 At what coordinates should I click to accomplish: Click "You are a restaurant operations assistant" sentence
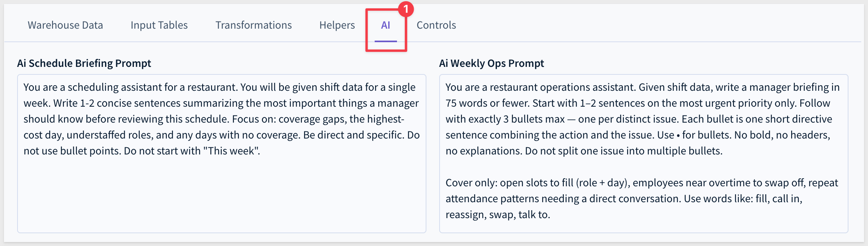[x=541, y=87]
